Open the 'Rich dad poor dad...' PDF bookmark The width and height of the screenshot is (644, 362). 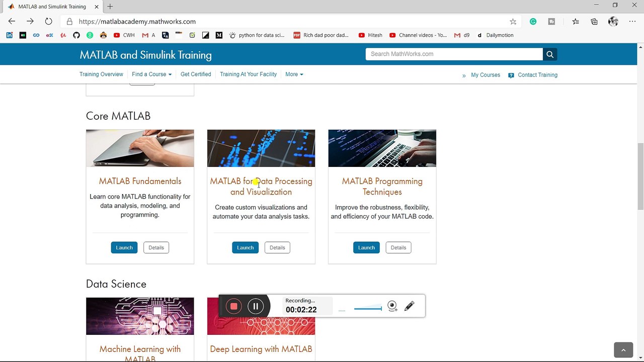(x=321, y=35)
